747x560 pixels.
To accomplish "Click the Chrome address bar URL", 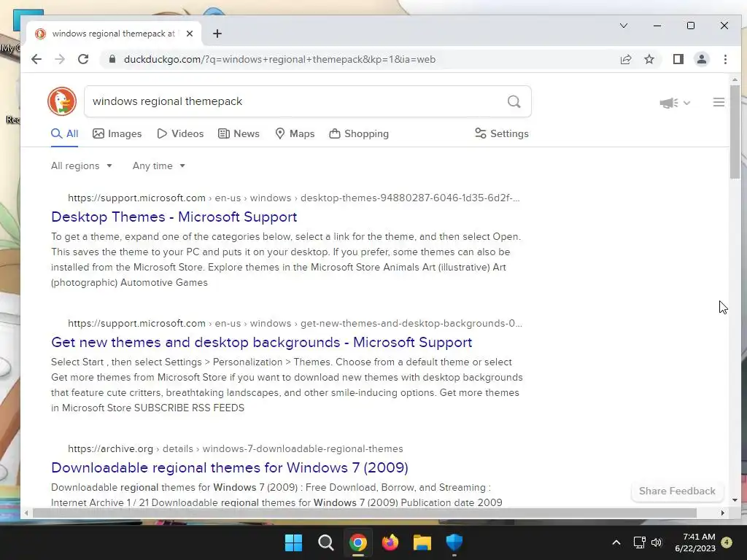I will pos(279,59).
